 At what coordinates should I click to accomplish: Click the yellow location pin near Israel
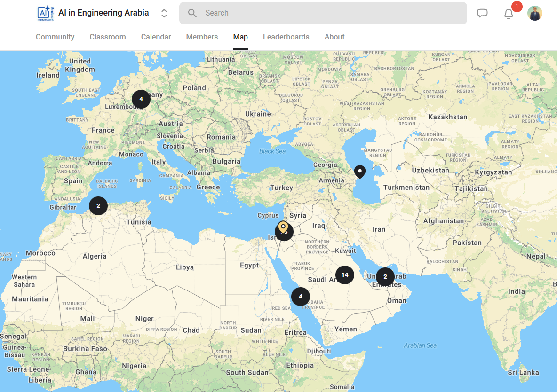pyautogui.click(x=283, y=227)
